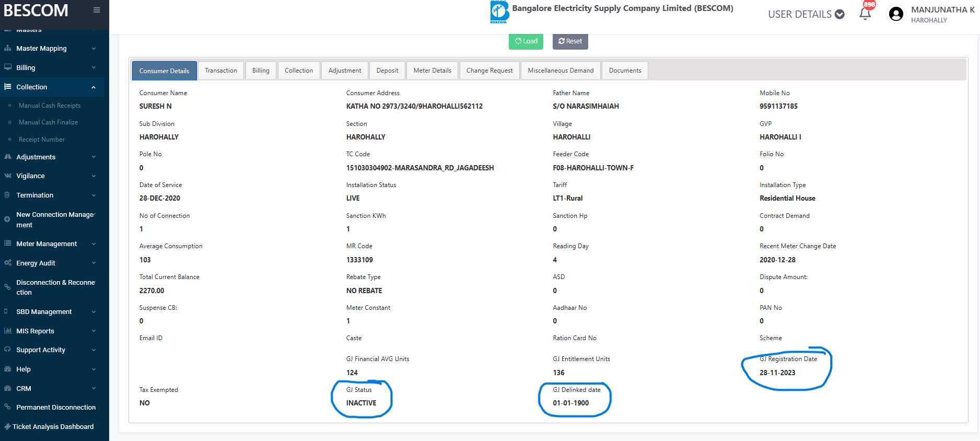Viewport: 980px width, 441px height.
Task: Switch to the Change Request tab
Action: point(489,71)
